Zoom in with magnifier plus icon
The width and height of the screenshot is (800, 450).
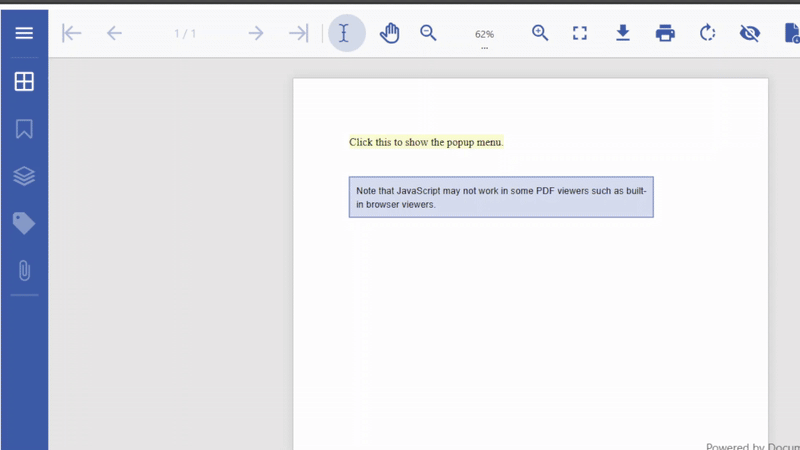coord(540,33)
